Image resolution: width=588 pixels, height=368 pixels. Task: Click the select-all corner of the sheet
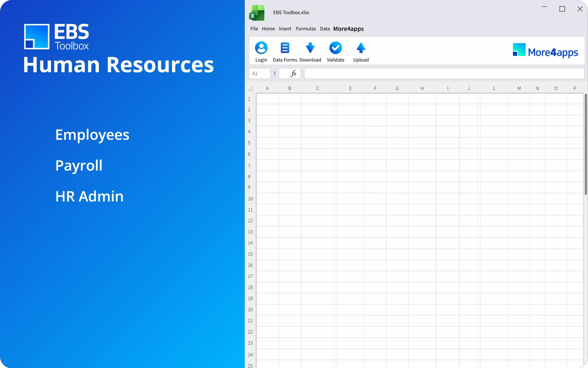[x=251, y=88]
